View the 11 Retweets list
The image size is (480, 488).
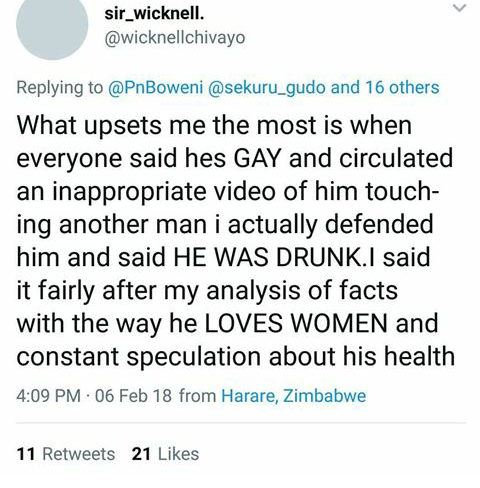66,454
